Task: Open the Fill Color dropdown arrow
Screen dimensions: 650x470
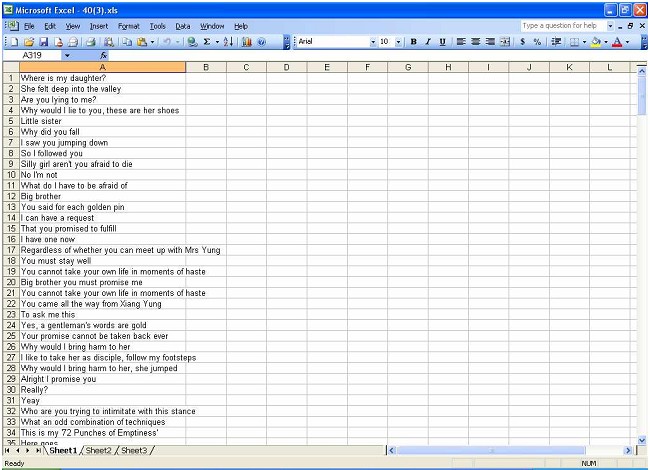Action: (606, 41)
